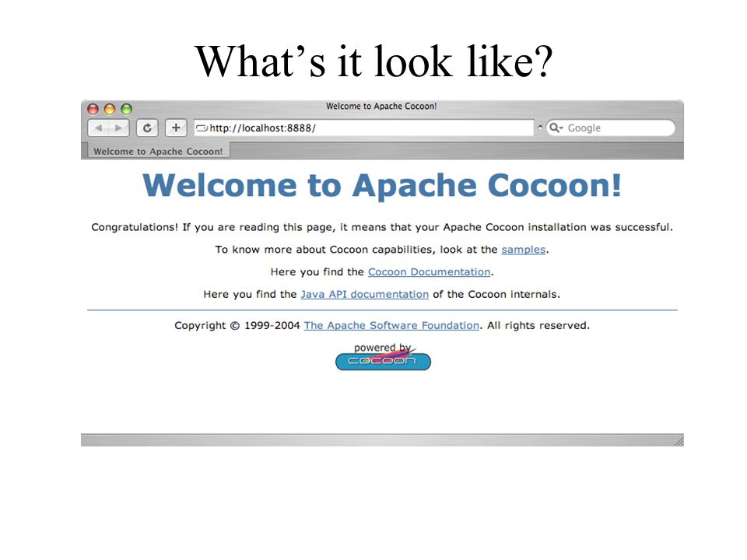Open the Java API documentation link

click(x=364, y=294)
